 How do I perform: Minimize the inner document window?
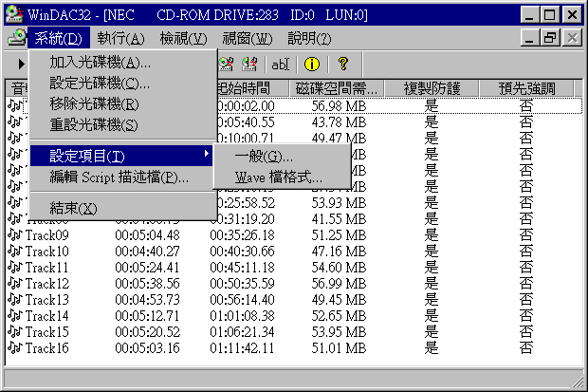pos(529,38)
